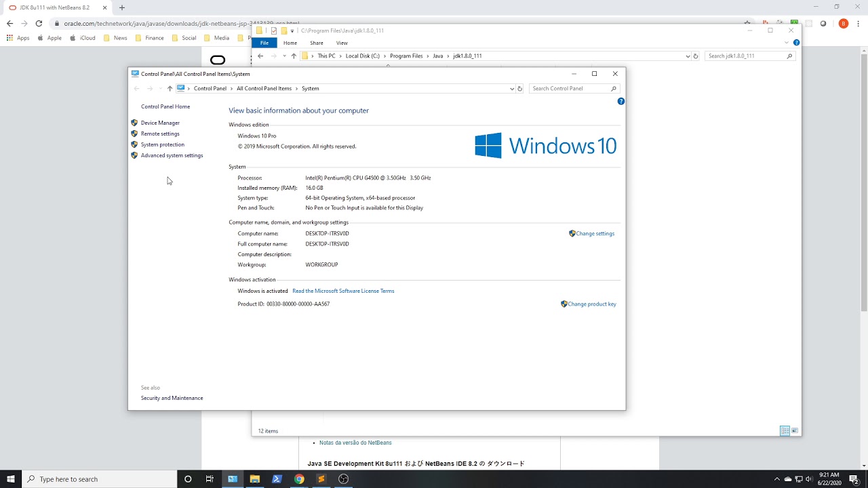868x488 pixels.
Task: Expand the File Explorer ribbon chevron
Action: pos(787,43)
